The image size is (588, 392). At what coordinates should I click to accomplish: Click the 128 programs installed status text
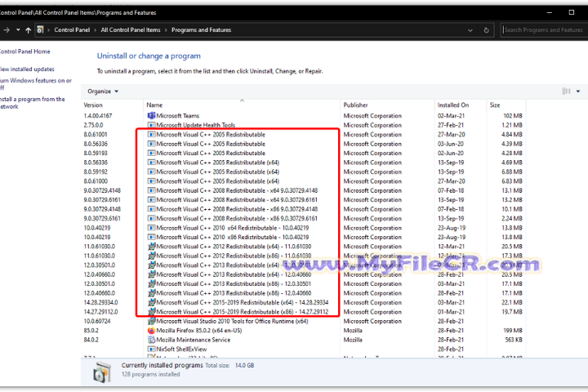[x=150, y=374]
